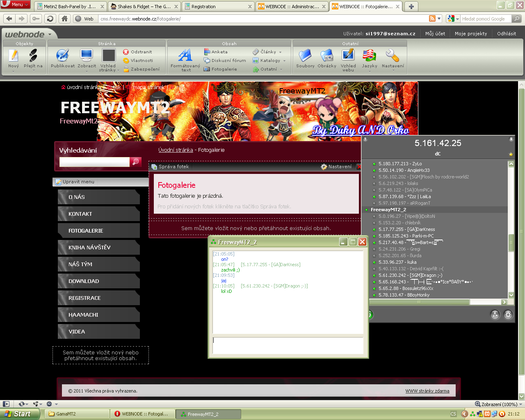Open the Windows Start button

click(x=20, y=414)
